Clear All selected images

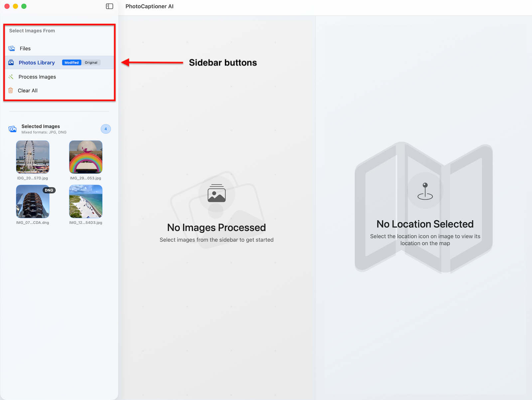pyautogui.click(x=60, y=90)
